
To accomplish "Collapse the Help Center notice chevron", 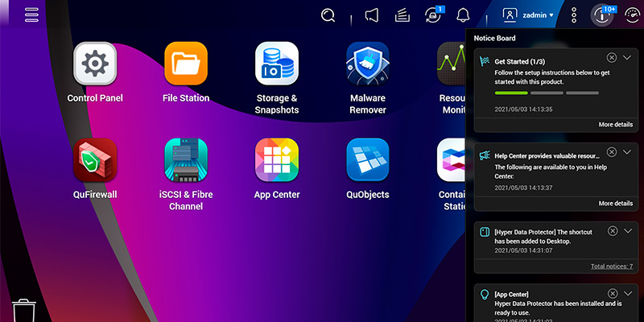I will pos(627,152).
